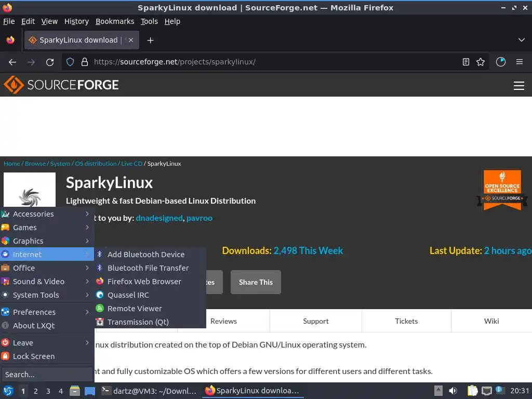This screenshot has width=532, height=399.
Task: Open the Bookmarks menu
Action: 115,21
